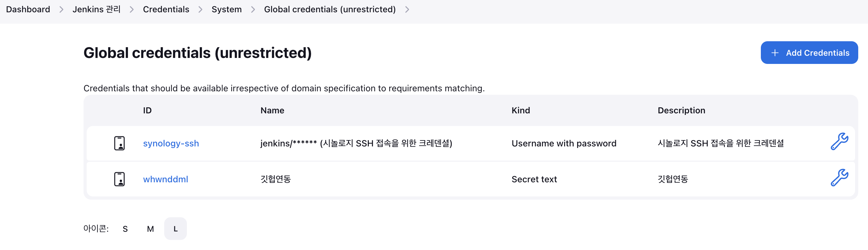The height and width of the screenshot is (250, 868).
Task: Open the whwnddml credential link
Action: (165, 179)
